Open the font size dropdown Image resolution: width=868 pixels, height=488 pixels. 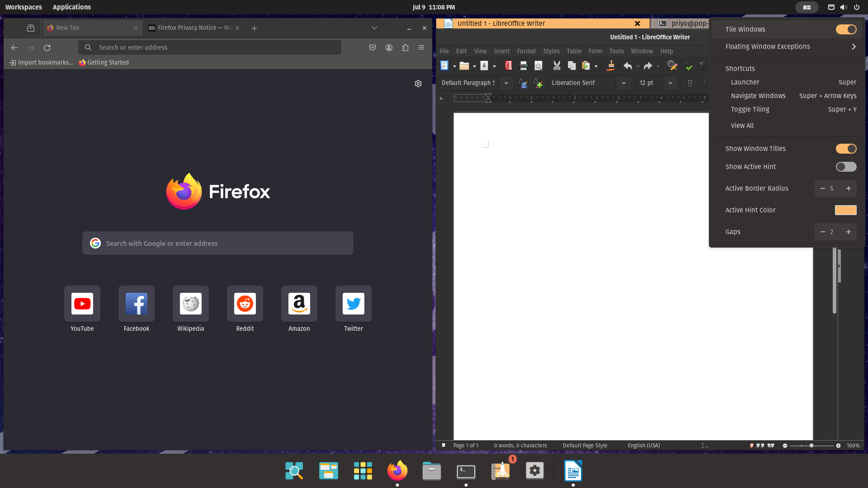coord(670,83)
